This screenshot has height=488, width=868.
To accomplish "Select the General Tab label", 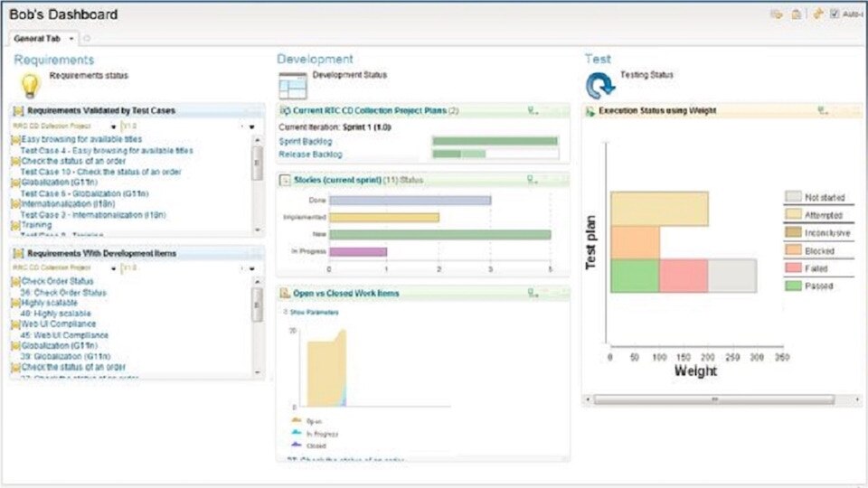I will click(36, 39).
